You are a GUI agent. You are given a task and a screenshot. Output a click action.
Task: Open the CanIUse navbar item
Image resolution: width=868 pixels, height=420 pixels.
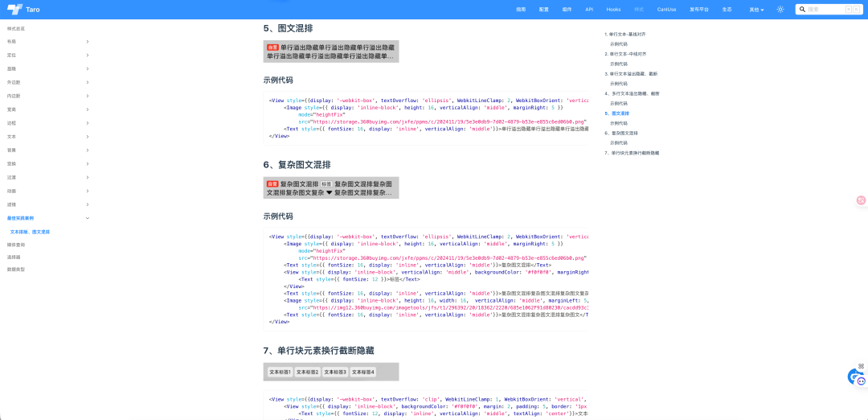[x=666, y=10]
